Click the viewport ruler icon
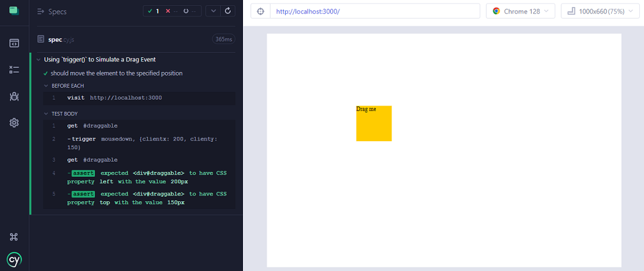 [571, 12]
